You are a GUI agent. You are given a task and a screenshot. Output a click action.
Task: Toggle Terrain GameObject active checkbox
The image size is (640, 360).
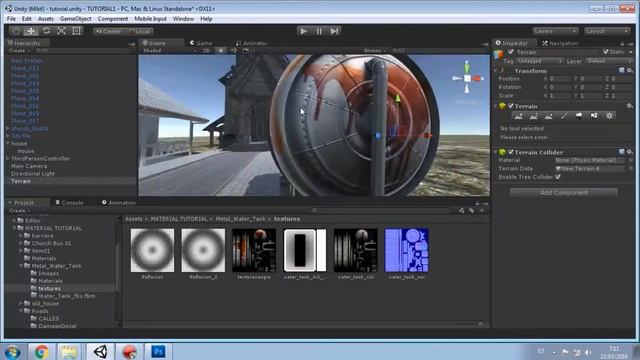point(511,52)
